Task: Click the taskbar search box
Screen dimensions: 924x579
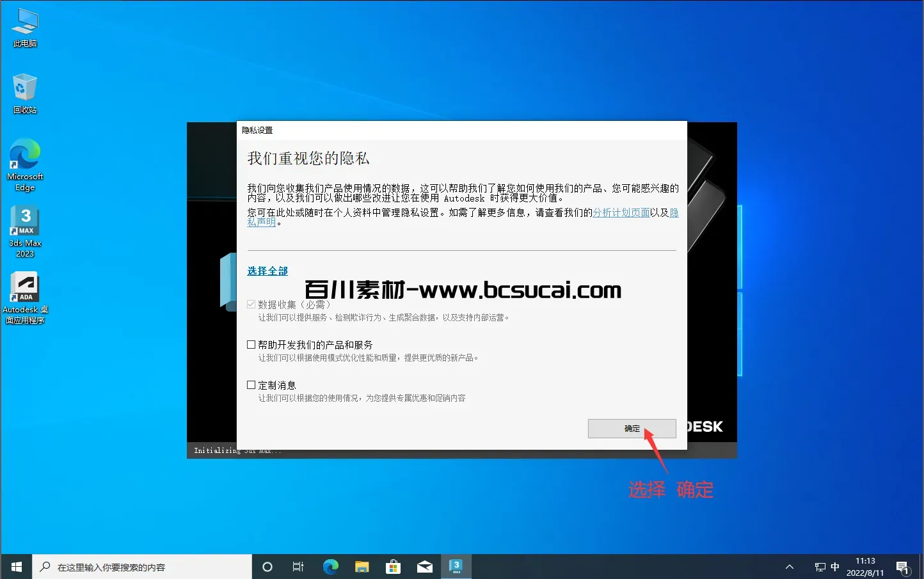Action: pyautogui.click(x=142, y=567)
